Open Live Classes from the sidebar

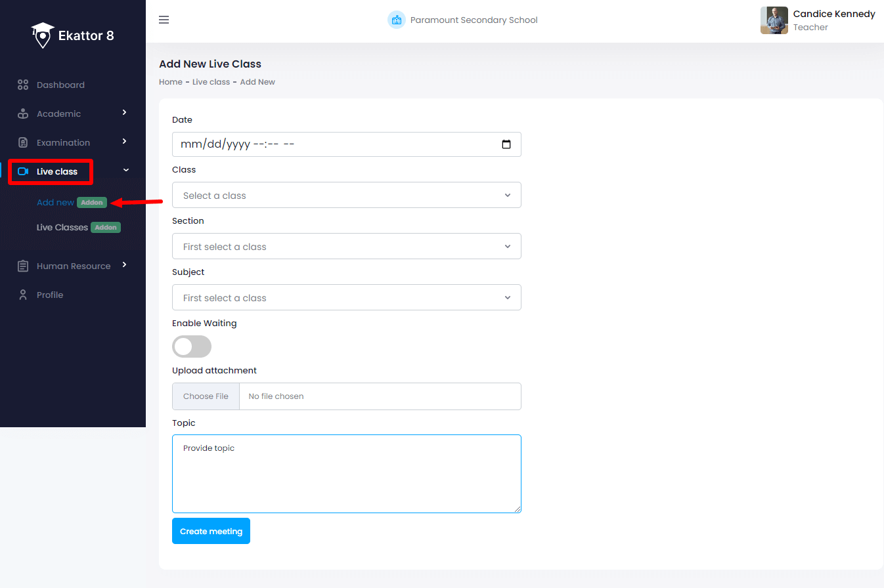62,227
